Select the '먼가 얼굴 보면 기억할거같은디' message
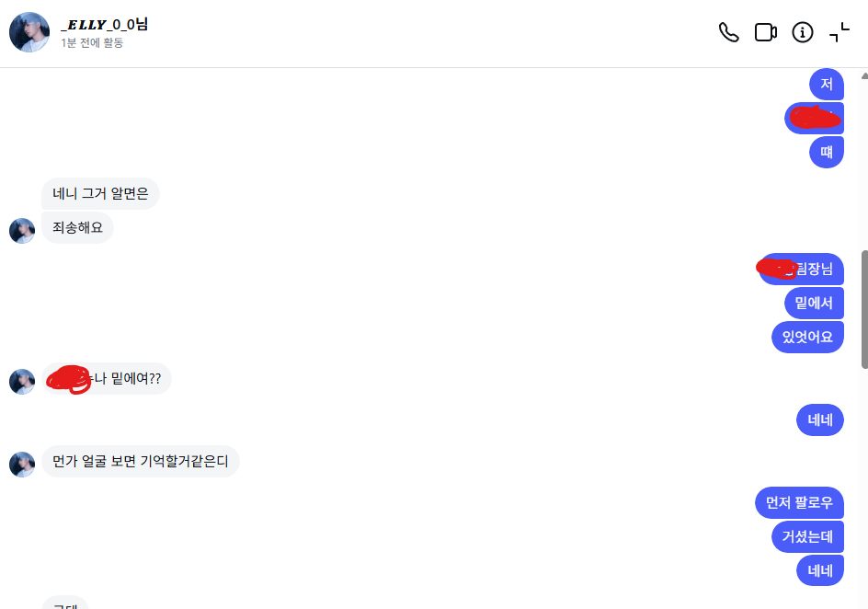Viewport: 868px width, 609px height. click(x=140, y=461)
